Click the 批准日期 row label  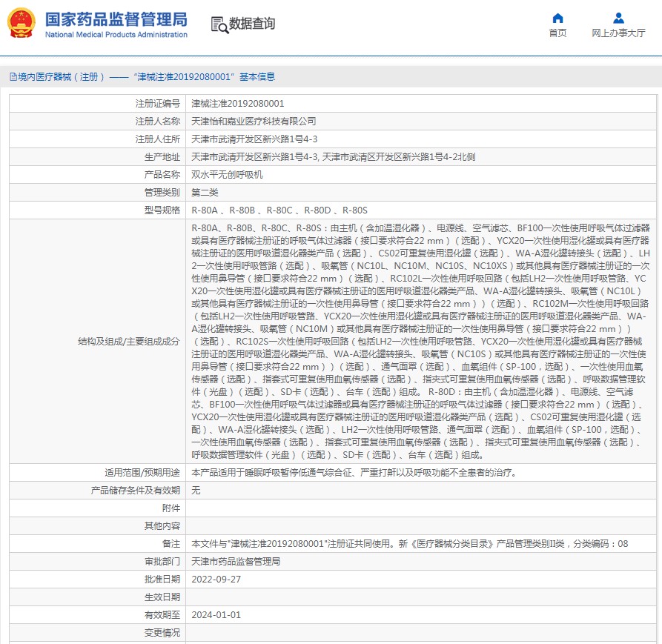coord(162,579)
